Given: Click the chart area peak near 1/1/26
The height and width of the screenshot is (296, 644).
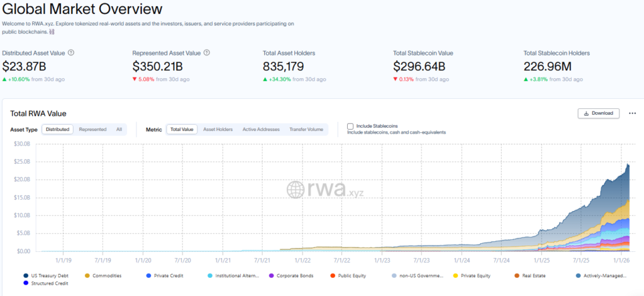Looking at the screenshot, I should tap(627, 166).
